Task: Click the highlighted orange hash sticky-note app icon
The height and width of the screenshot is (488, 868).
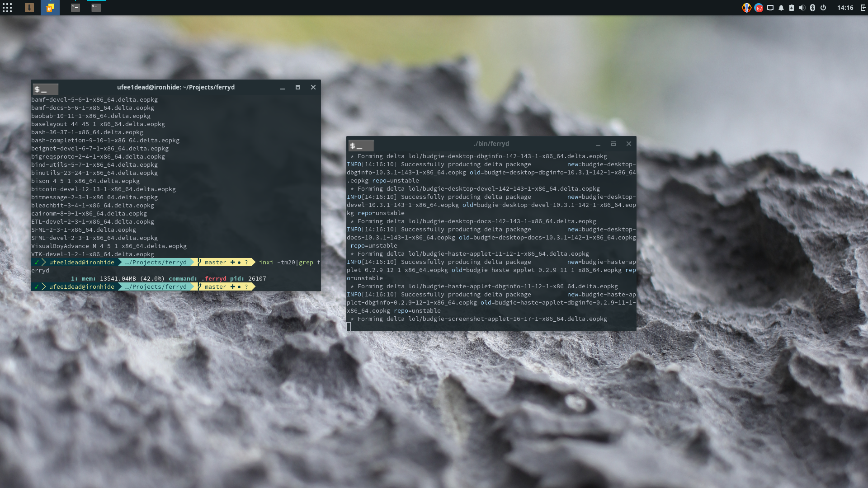Action: pyautogui.click(x=50, y=8)
